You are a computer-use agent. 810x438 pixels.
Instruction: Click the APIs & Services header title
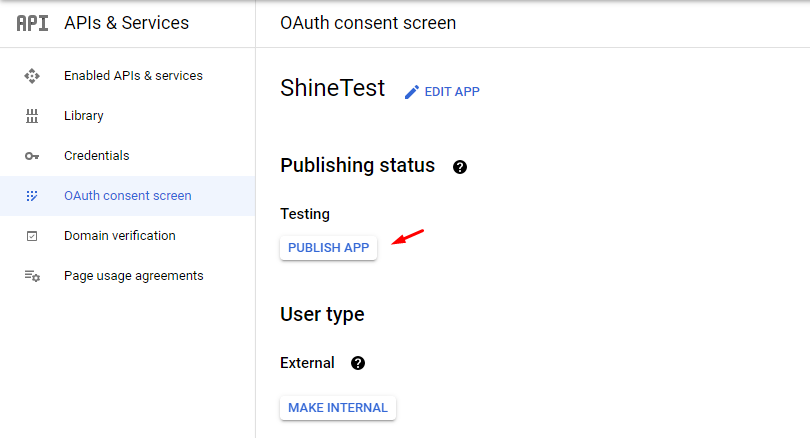(x=127, y=23)
